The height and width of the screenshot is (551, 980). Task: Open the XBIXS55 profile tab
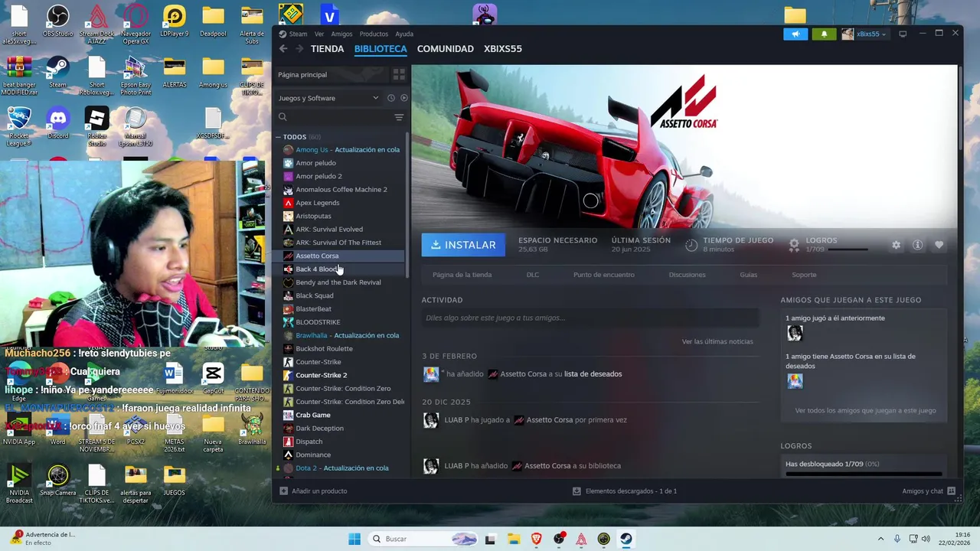click(503, 48)
